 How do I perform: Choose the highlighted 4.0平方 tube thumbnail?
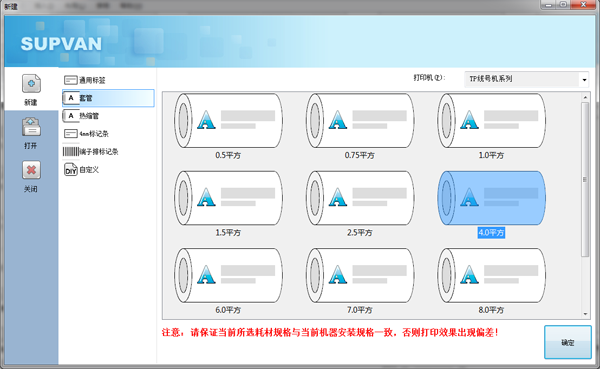pyautogui.click(x=492, y=198)
